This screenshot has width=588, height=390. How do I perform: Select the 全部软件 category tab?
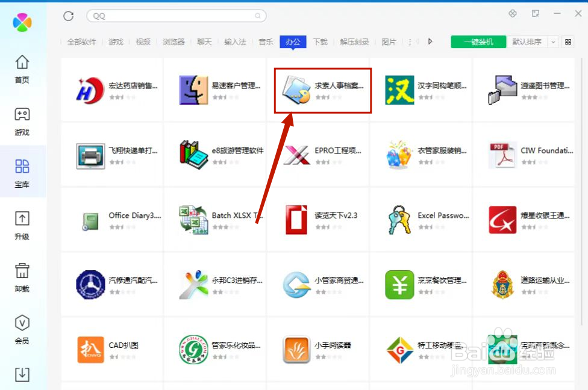[81, 42]
